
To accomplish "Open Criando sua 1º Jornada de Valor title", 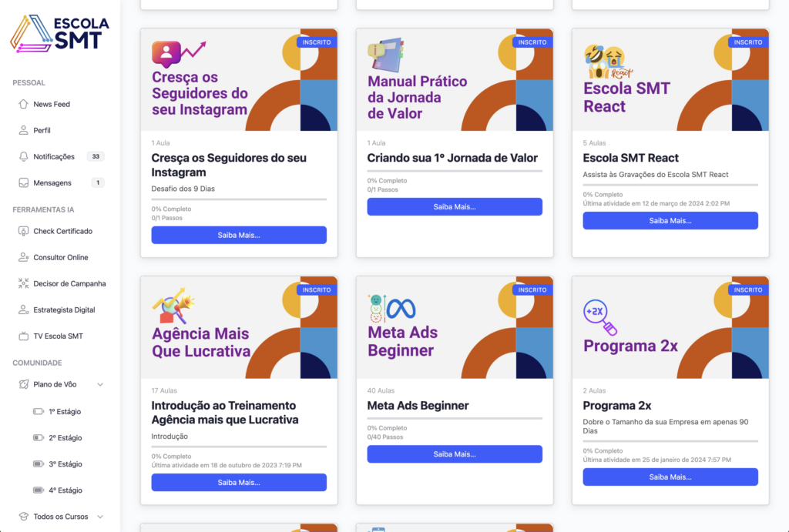I will click(x=452, y=158).
